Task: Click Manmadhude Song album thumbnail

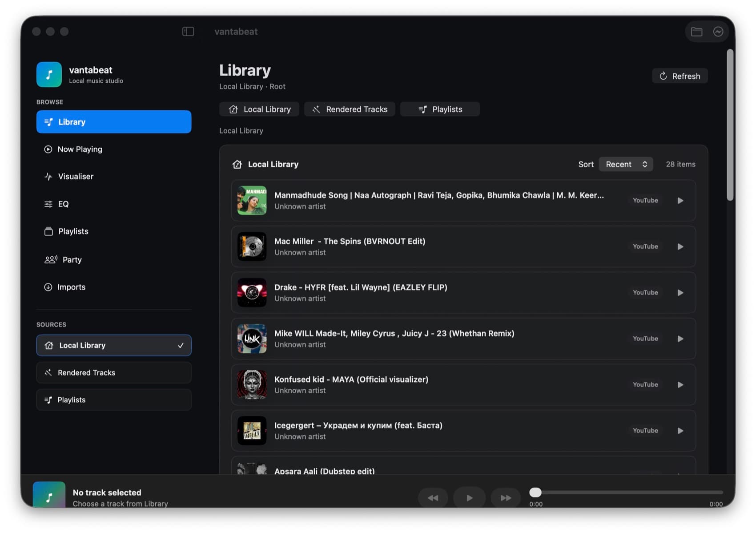Action: coord(252,201)
